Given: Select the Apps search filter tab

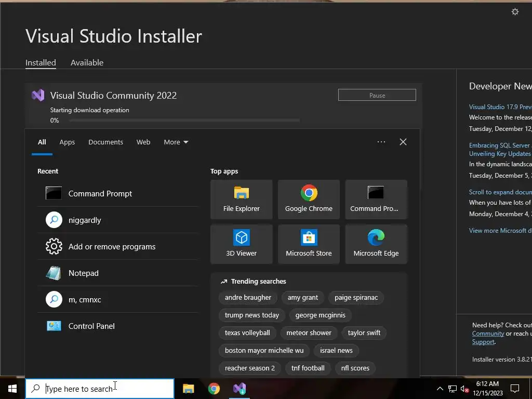Looking at the screenshot, I should tap(67, 142).
